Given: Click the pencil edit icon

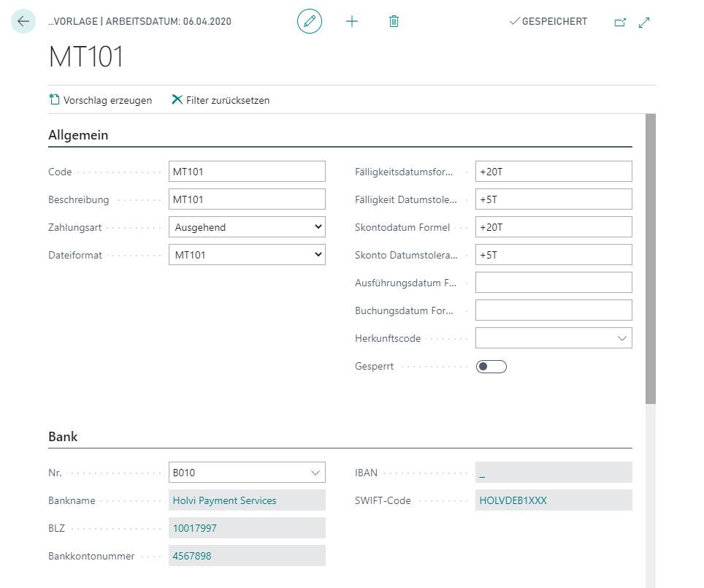Looking at the screenshot, I should [x=310, y=21].
